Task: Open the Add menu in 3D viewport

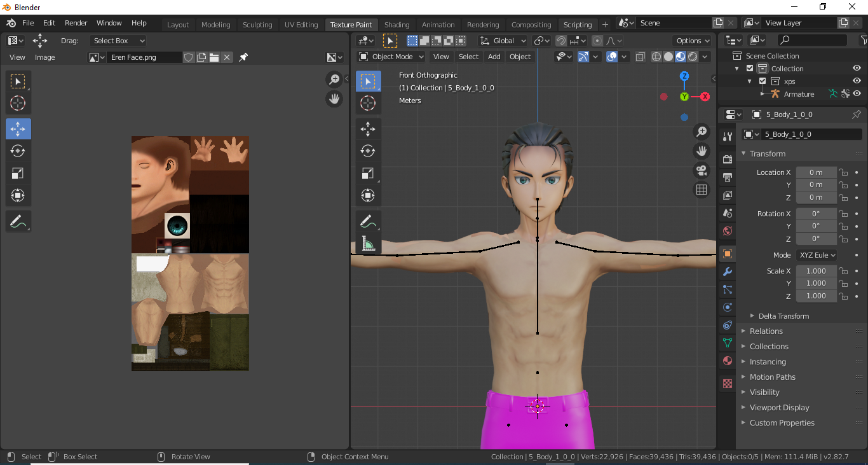Action: (494, 57)
